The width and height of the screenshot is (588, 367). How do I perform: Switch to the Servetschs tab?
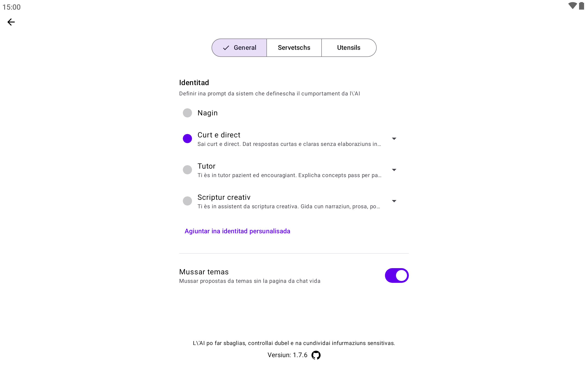coord(294,48)
